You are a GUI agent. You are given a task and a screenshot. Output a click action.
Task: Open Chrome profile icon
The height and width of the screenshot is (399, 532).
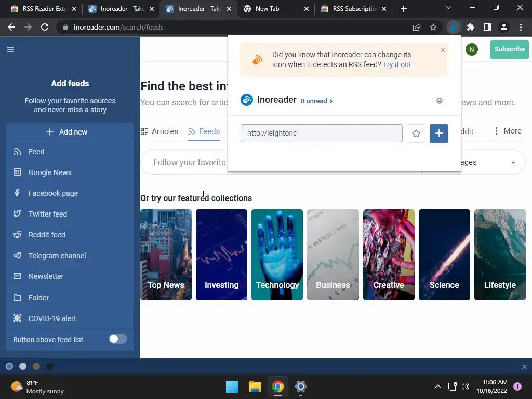[x=504, y=27]
